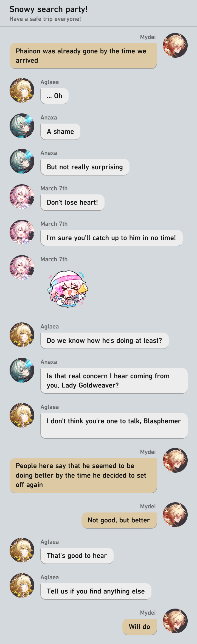Tap Mydei's avatar beside 'Not good, but better'

175,515
